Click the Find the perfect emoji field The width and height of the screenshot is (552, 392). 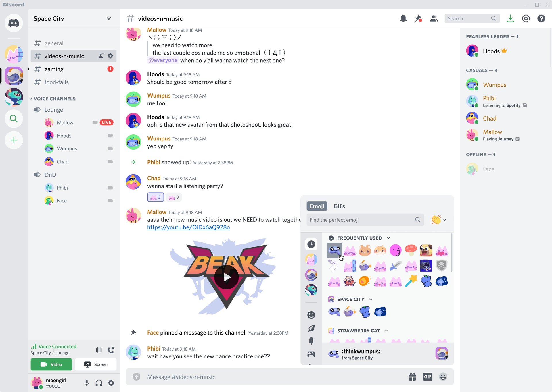(365, 220)
